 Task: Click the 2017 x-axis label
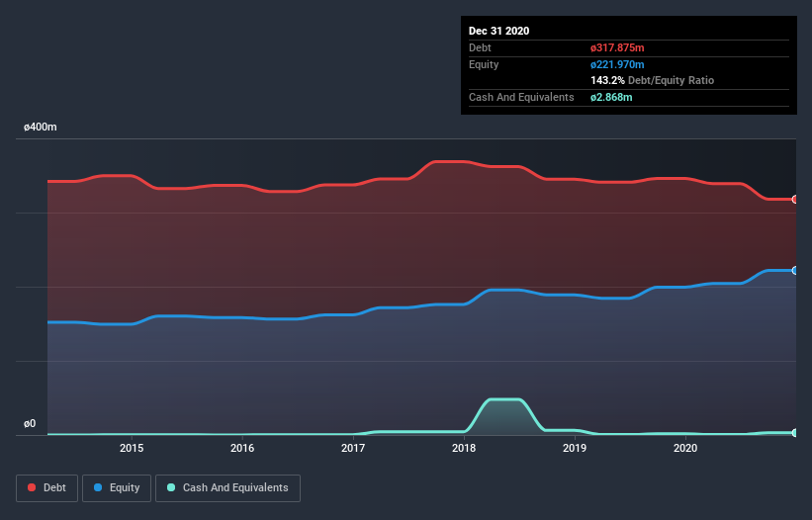tap(353, 448)
